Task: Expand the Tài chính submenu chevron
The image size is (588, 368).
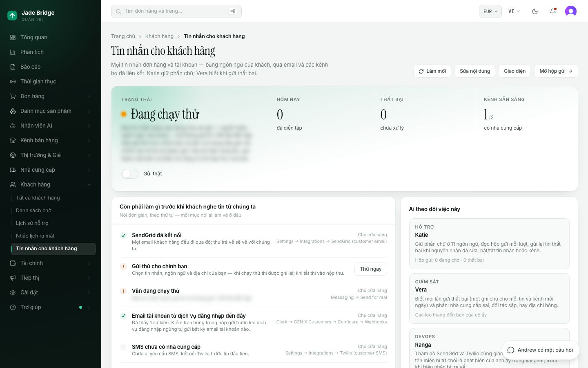Action: (89, 263)
